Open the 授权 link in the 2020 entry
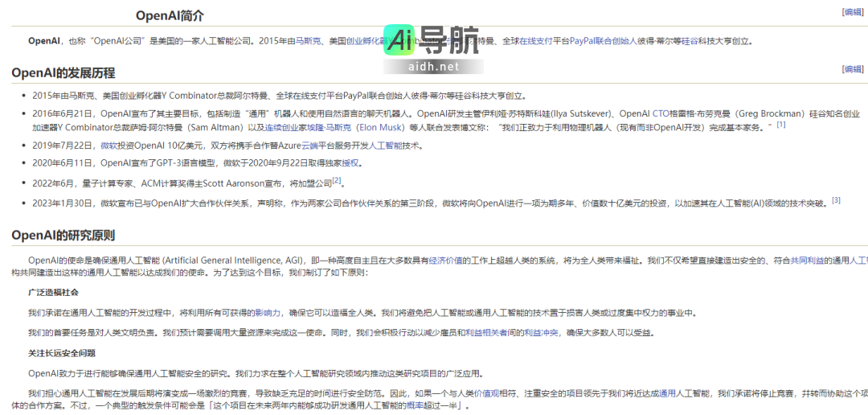This screenshot has width=868, height=415. 350,163
